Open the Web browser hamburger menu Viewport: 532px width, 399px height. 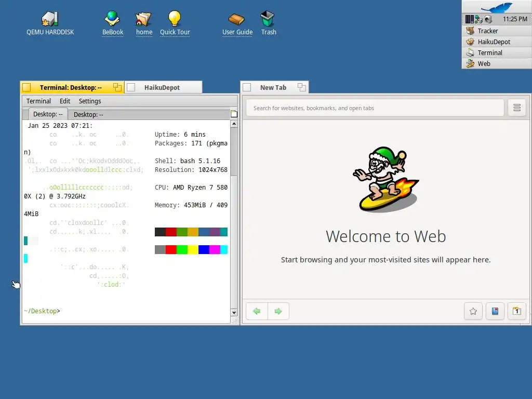click(517, 108)
